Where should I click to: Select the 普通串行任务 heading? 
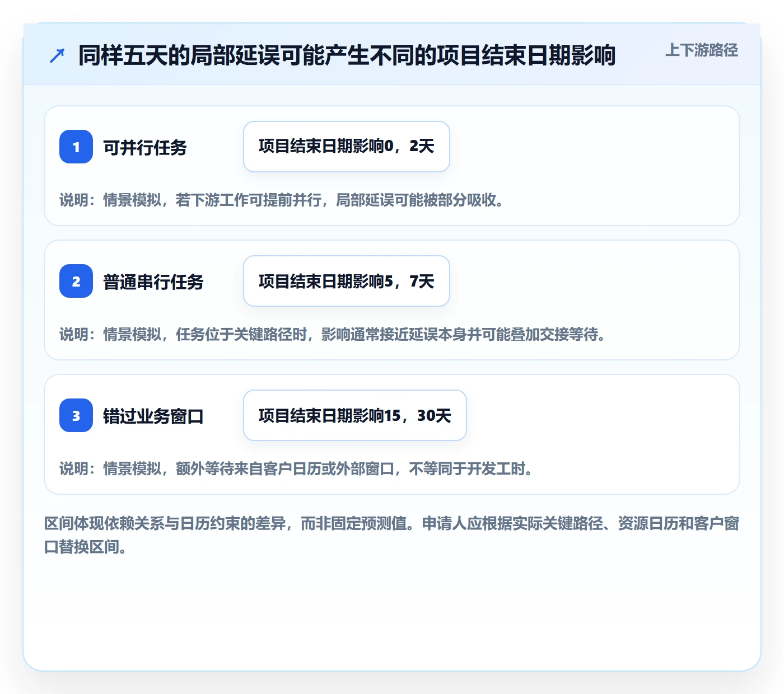(x=153, y=282)
